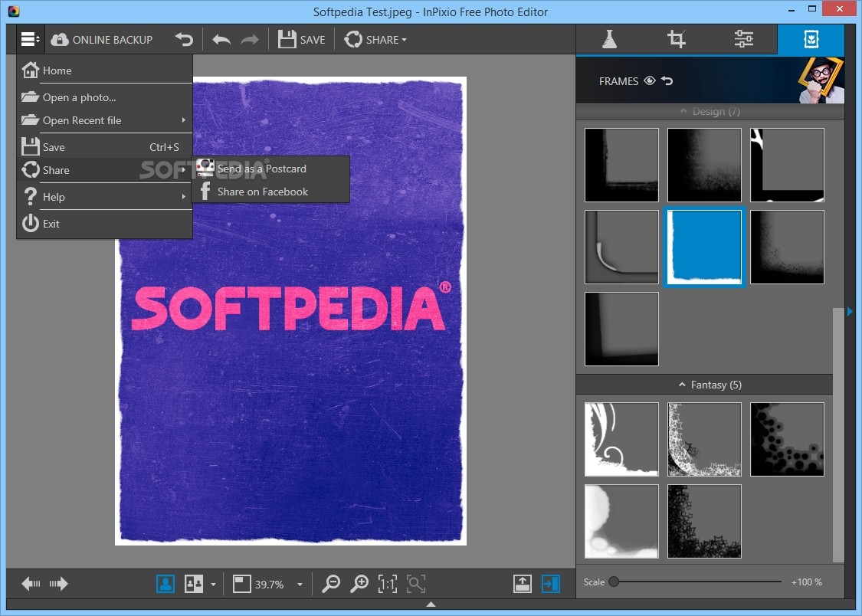This screenshot has height=616, width=862.
Task: Select the black bubbles Fantasy frame
Action: coord(787,439)
